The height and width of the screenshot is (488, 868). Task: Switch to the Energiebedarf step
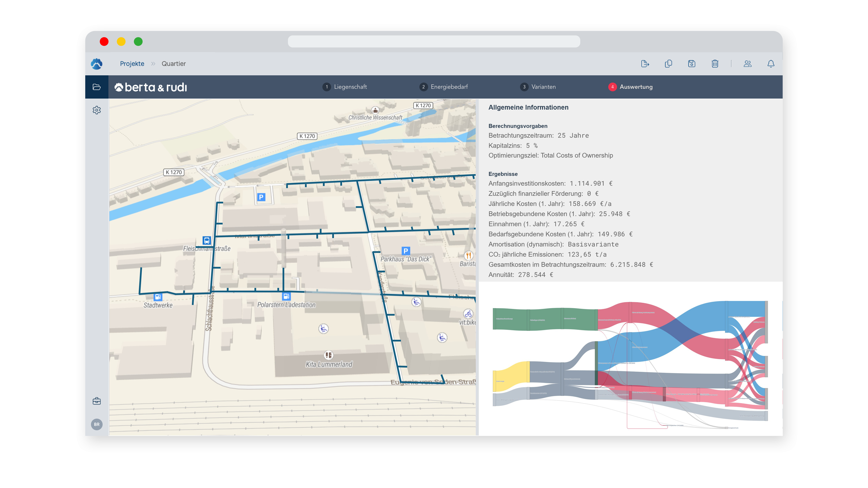443,87
